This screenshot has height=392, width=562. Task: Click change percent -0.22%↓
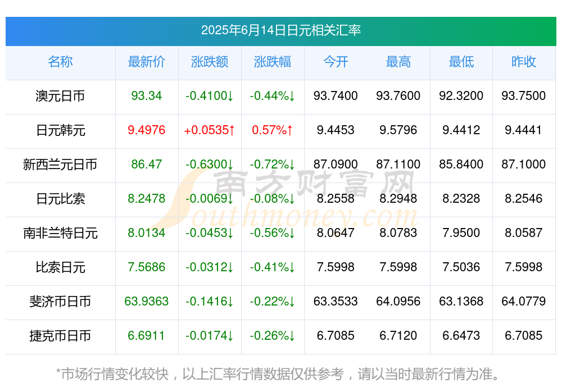[273, 301]
